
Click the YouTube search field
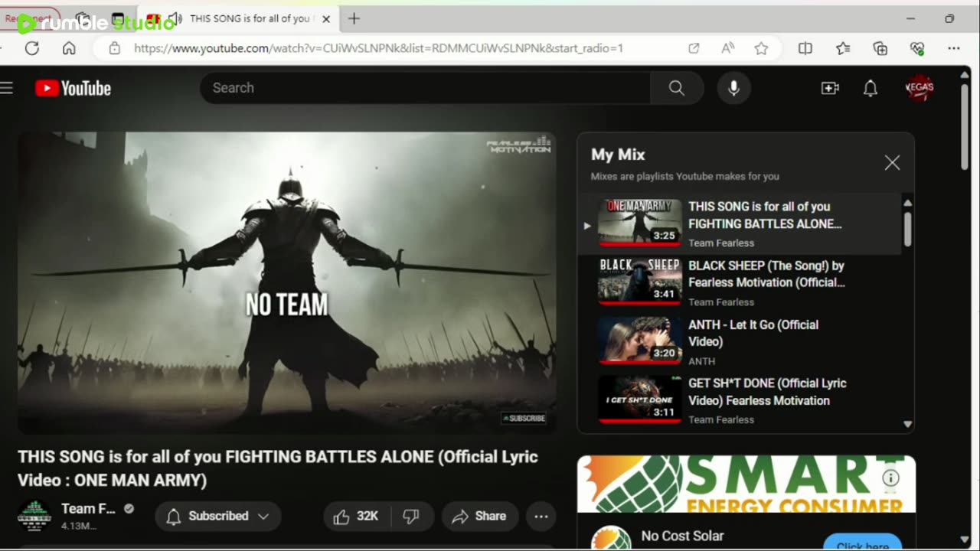coord(425,88)
